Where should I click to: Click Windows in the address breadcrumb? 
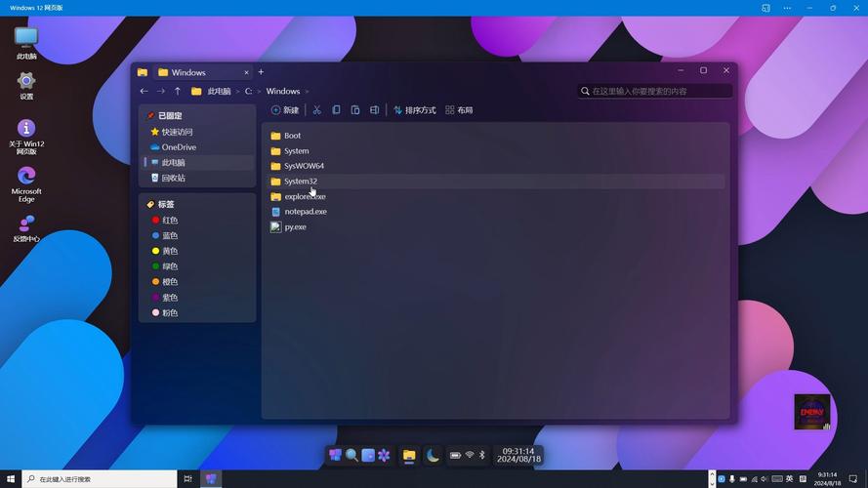coord(283,92)
